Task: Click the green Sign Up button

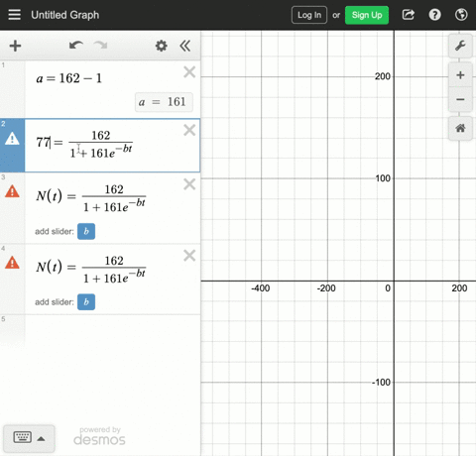Action: click(x=367, y=15)
